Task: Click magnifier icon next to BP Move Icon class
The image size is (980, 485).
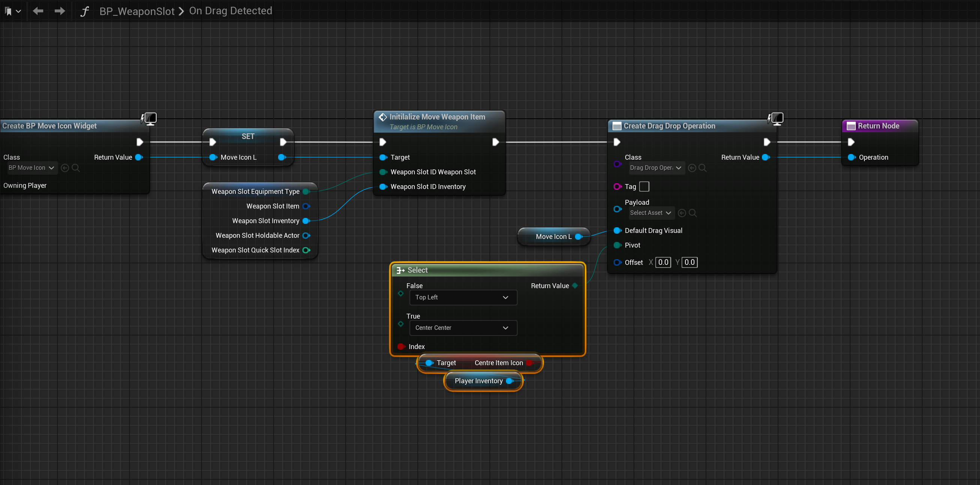Action: coord(76,168)
